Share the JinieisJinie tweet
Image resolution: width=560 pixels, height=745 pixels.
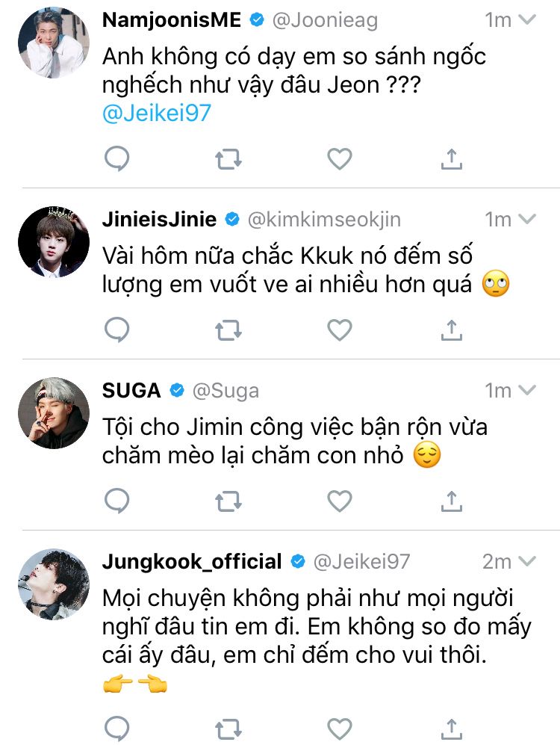pyautogui.click(x=451, y=330)
